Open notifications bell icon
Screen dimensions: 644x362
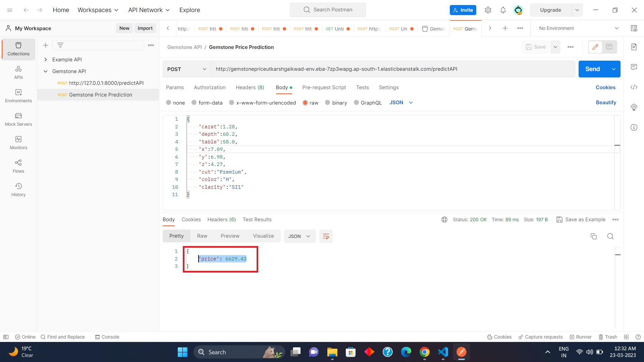click(x=503, y=10)
